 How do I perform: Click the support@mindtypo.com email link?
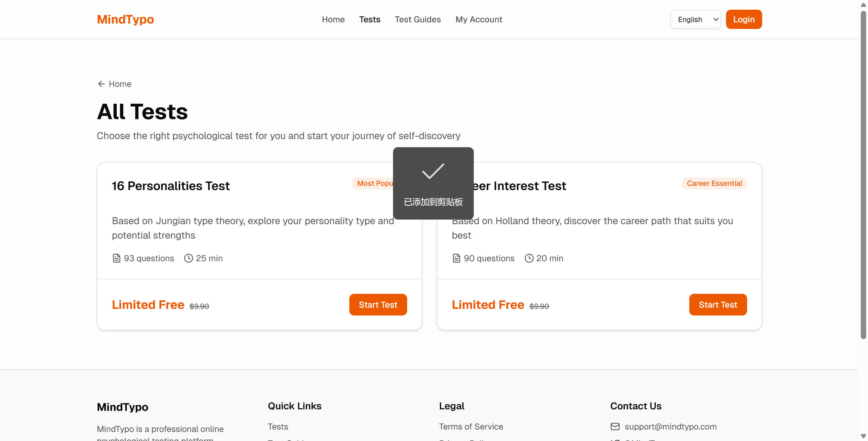click(670, 427)
